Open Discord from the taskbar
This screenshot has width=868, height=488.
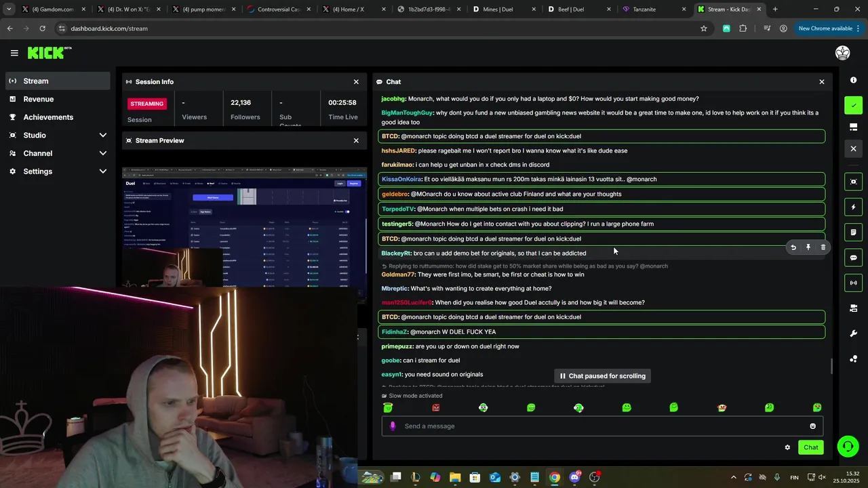(575, 477)
